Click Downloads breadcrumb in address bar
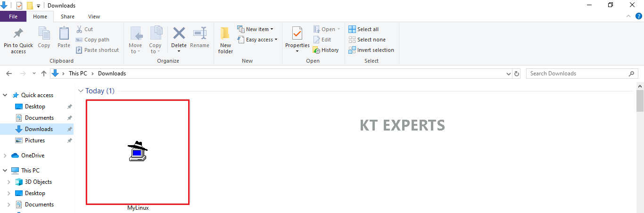The width and height of the screenshot is (644, 213). (112, 74)
